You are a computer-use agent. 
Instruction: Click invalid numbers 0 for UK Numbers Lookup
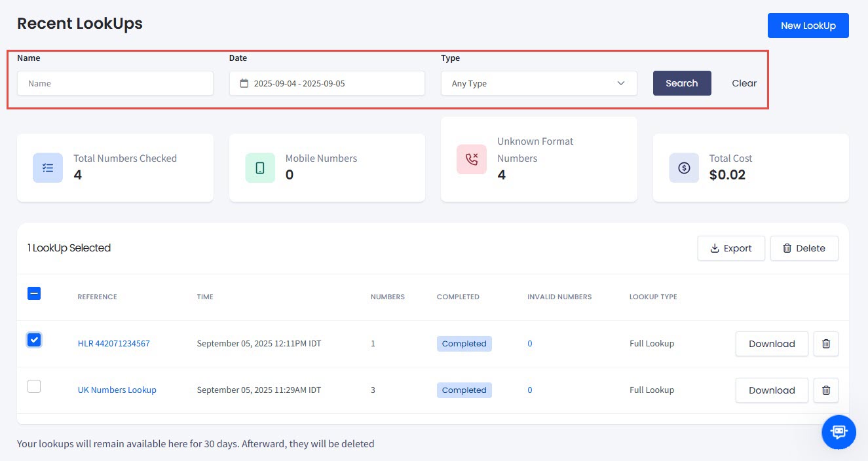point(530,390)
